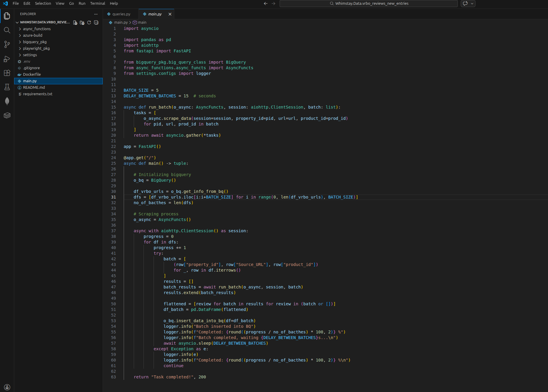Open the Run and Debug view
This screenshot has height=392, width=548.
coord(7,59)
